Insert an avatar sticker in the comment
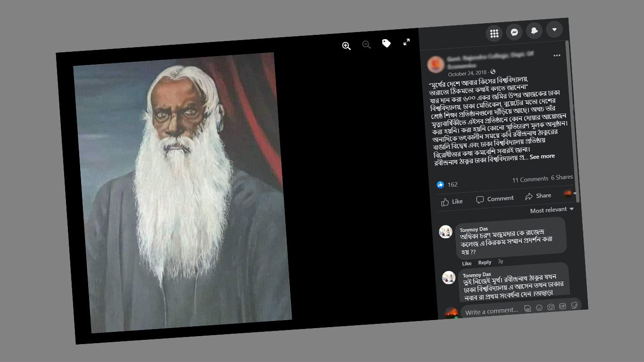The width and height of the screenshot is (644, 362). (528, 309)
